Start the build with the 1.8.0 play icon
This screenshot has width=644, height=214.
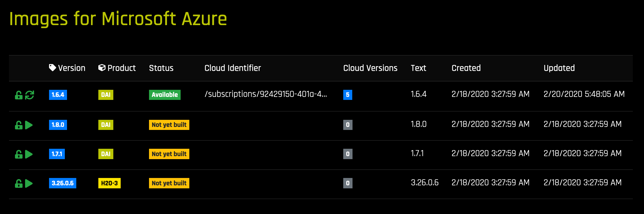point(29,125)
